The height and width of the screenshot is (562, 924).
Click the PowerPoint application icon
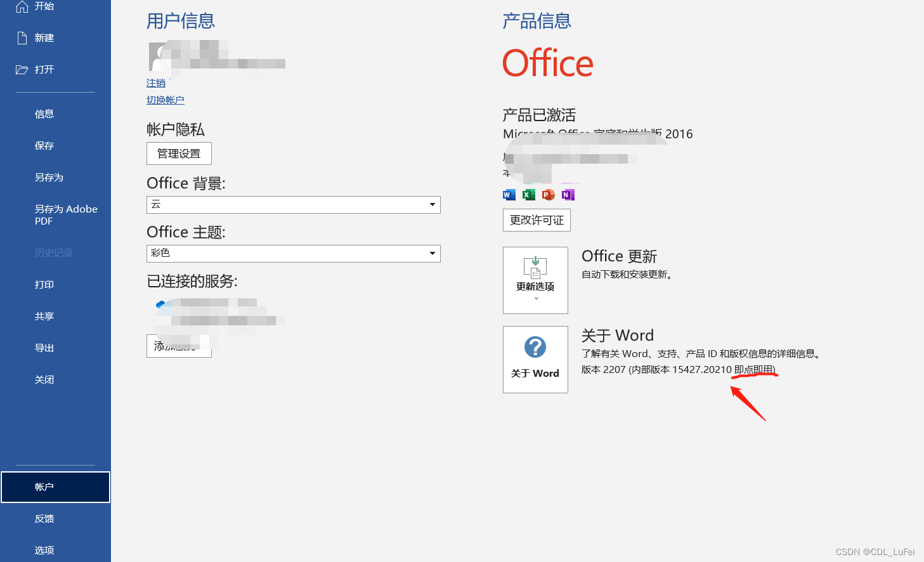pos(548,195)
